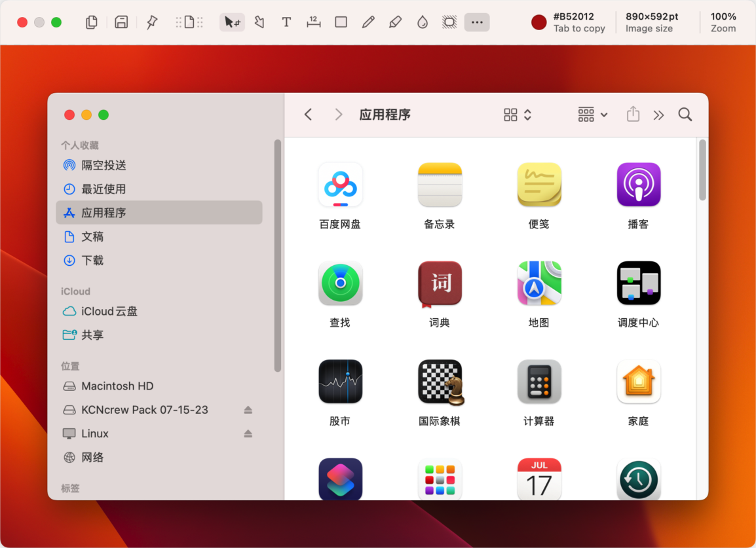Click the Finder file list scrollbar
The image size is (756, 548).
tap(702, 170)
